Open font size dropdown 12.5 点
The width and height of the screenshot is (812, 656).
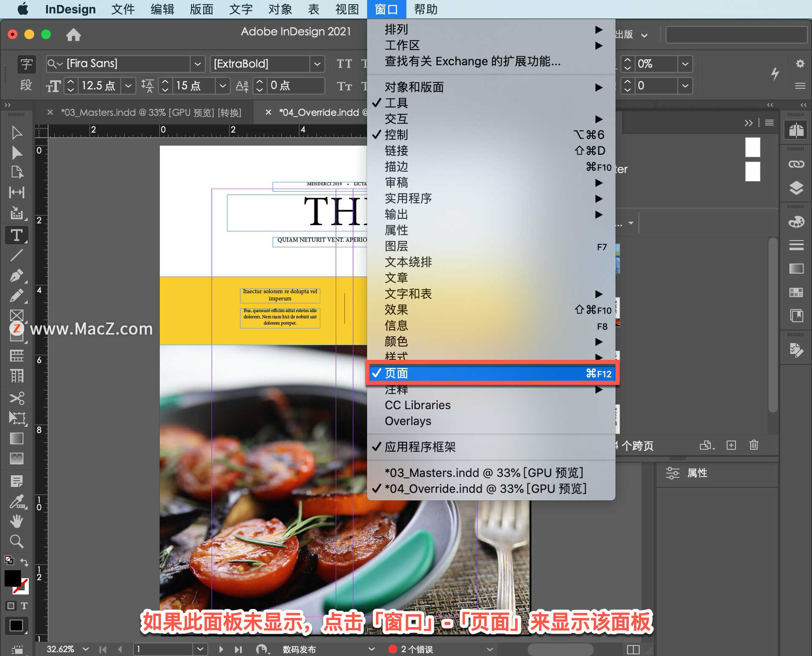(x=128, y=85)
